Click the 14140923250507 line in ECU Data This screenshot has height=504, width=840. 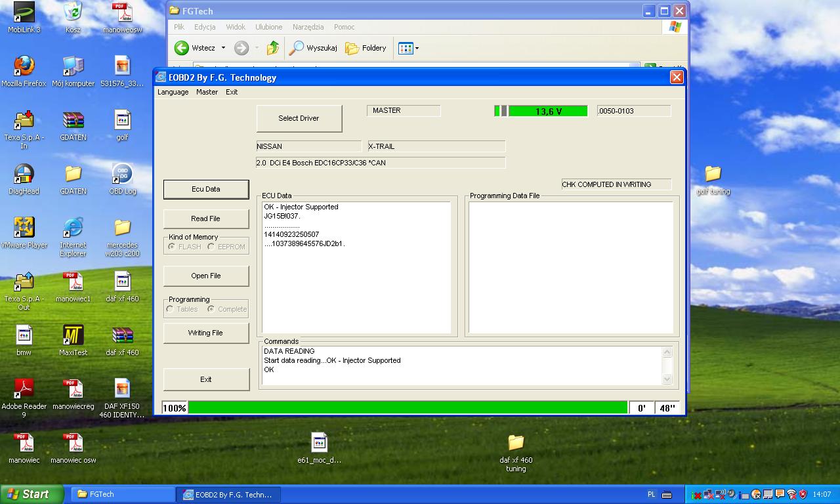click(x=291, y=234)
